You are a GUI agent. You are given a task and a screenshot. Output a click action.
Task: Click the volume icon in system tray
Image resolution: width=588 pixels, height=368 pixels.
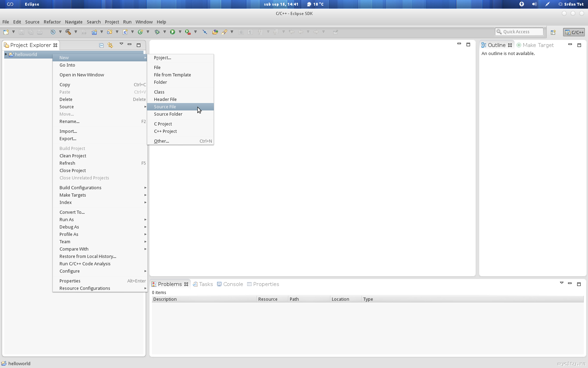point(534,4)
